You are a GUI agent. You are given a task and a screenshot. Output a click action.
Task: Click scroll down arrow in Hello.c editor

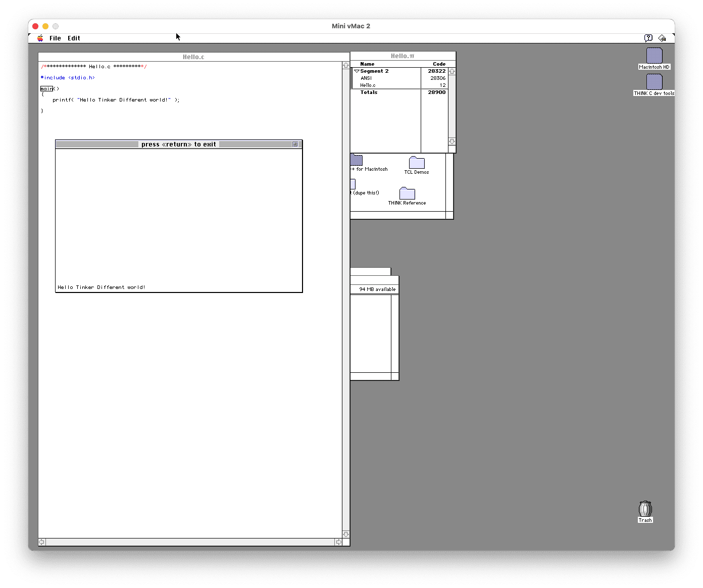(x=346, y=534)
